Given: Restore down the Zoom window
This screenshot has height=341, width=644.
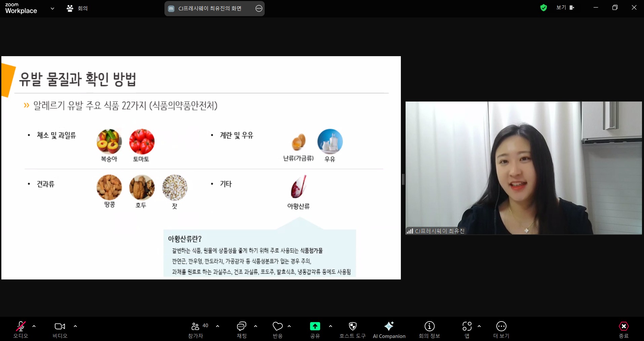Looking at the screenshot, I should (615, 7).
